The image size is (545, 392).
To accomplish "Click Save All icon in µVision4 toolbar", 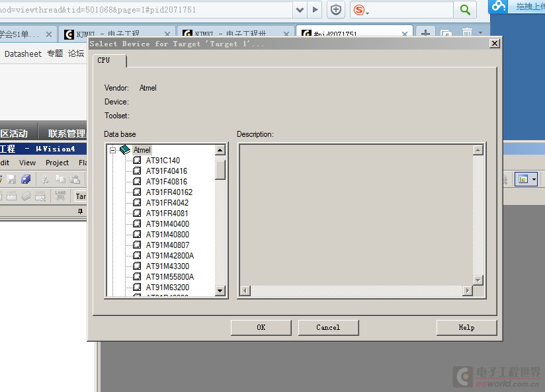I will [x=26, y=179].
